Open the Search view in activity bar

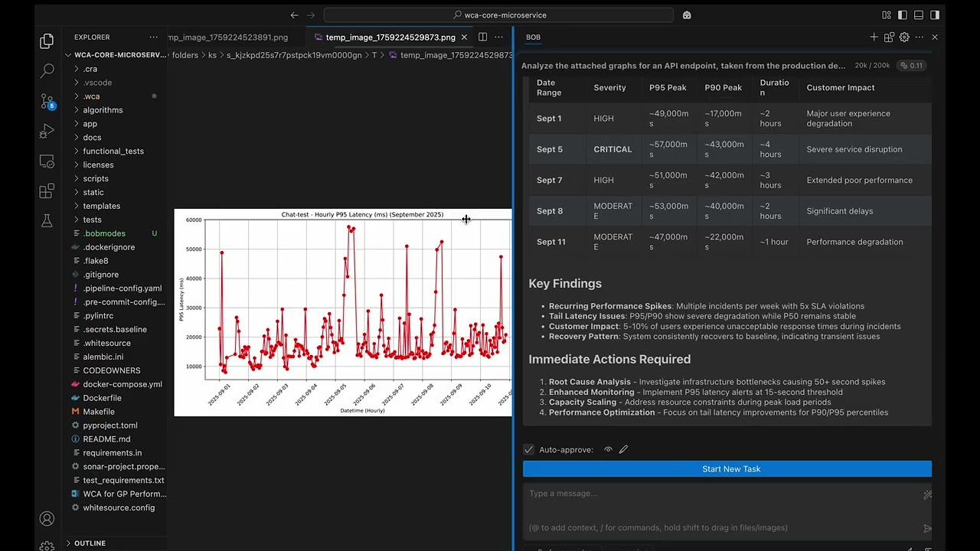pos(47,70)
